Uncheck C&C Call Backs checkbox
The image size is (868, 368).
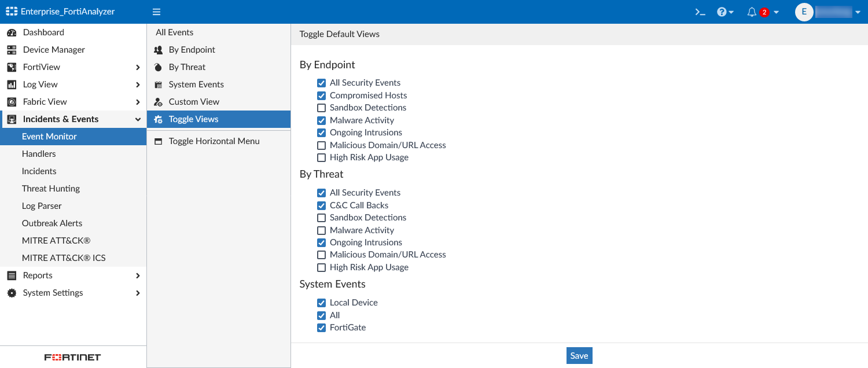pos(322,205)
